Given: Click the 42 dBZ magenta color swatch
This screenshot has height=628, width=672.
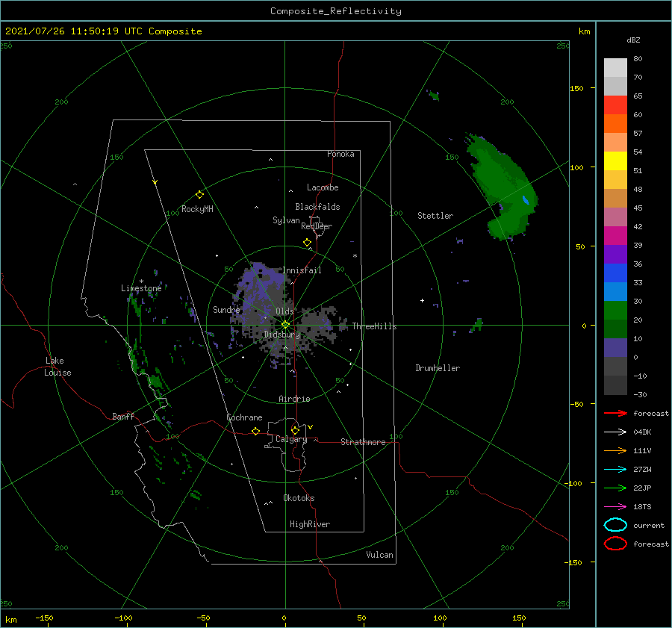Looking at the screenshot, I should pyautogui.click(x=615, y=236).
